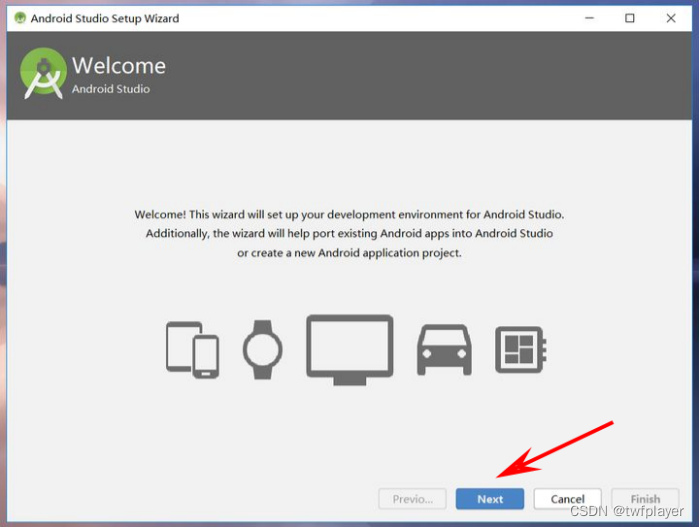The width and height of the screenshot is (699, 528).
Task: Click 'or create a new Android application project' line
Action: coord(350,253)
